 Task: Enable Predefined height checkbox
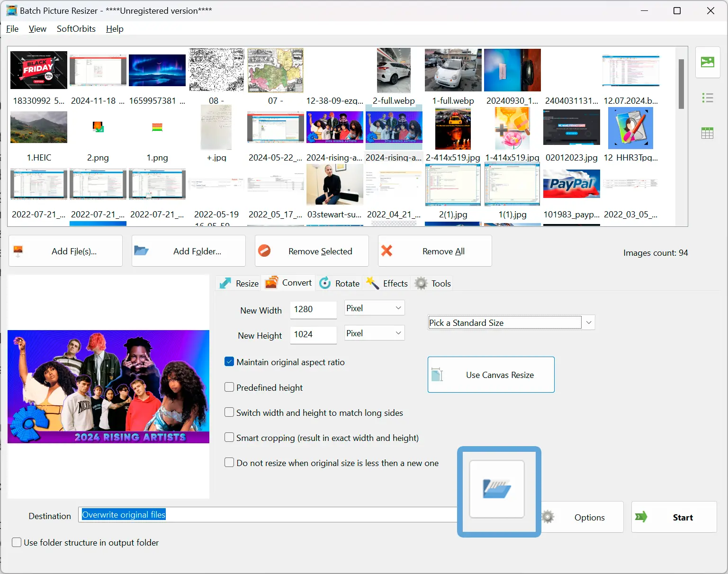click(229, 387)
